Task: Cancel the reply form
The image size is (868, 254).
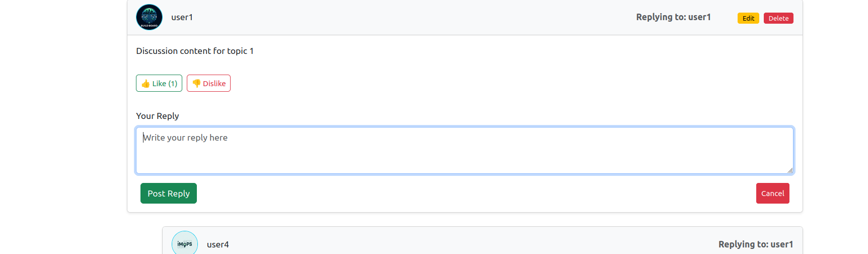Action: coord(772,194)
